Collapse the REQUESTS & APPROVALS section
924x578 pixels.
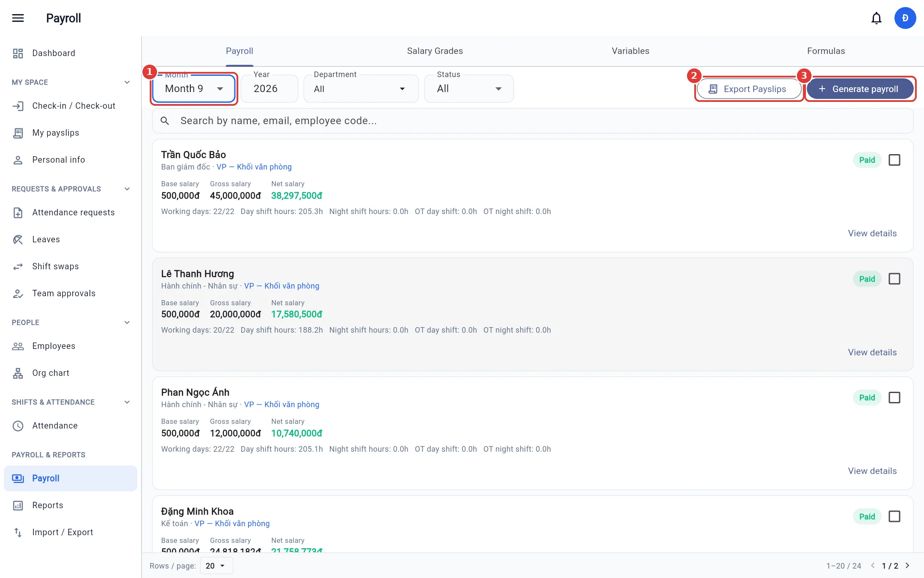tap(127, 189)
